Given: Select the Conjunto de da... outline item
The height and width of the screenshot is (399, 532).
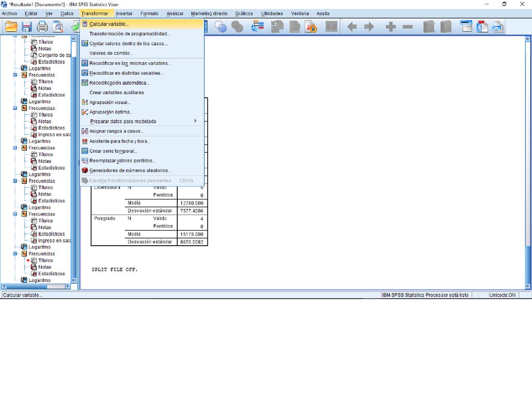Looking at the screenshot, I should [51, 55].
